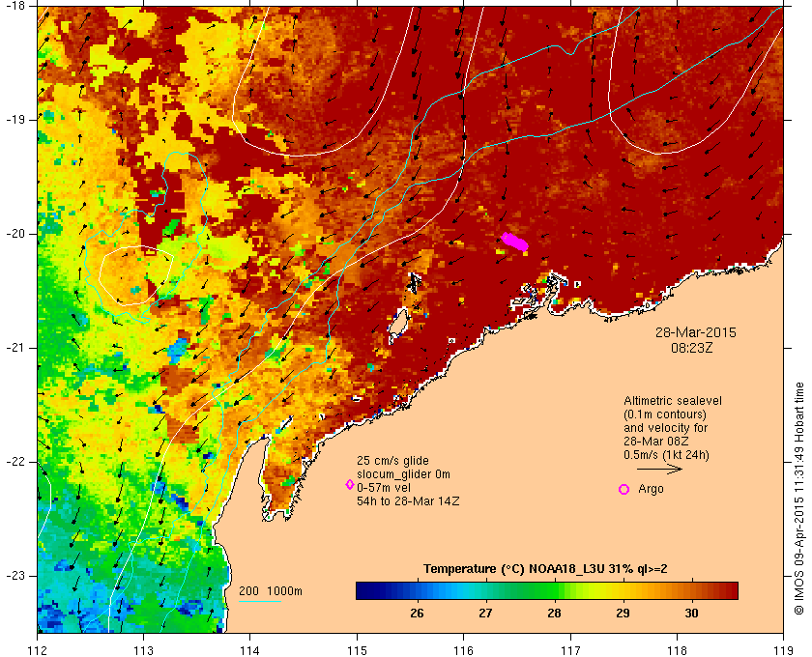Click longitude axis label '115'
Image resolution: width=812 pixels, height=657 pixels.
tap(357, 650)
